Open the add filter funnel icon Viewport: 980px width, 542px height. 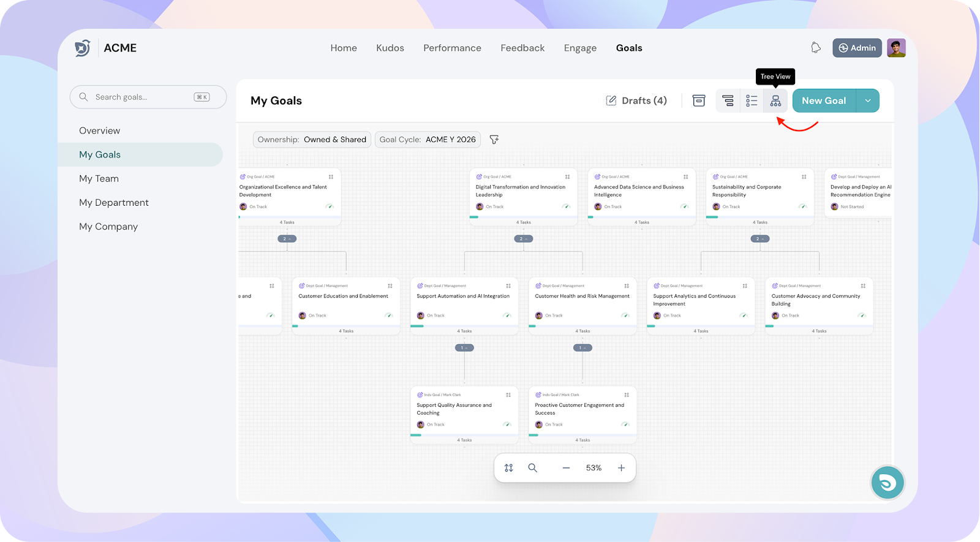click(x=494, y=140)
